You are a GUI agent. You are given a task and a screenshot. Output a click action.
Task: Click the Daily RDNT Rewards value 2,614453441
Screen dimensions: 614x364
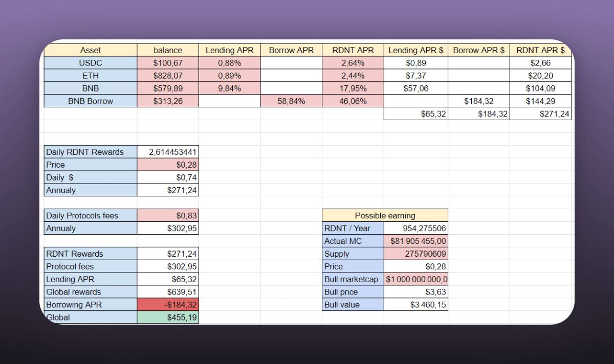coord(168,152)
